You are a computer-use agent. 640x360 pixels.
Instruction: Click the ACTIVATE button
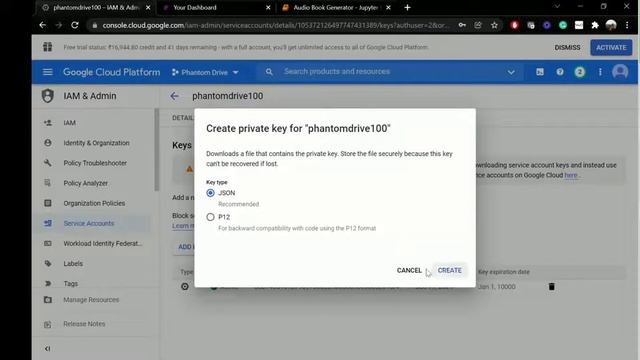pos(611,47)
